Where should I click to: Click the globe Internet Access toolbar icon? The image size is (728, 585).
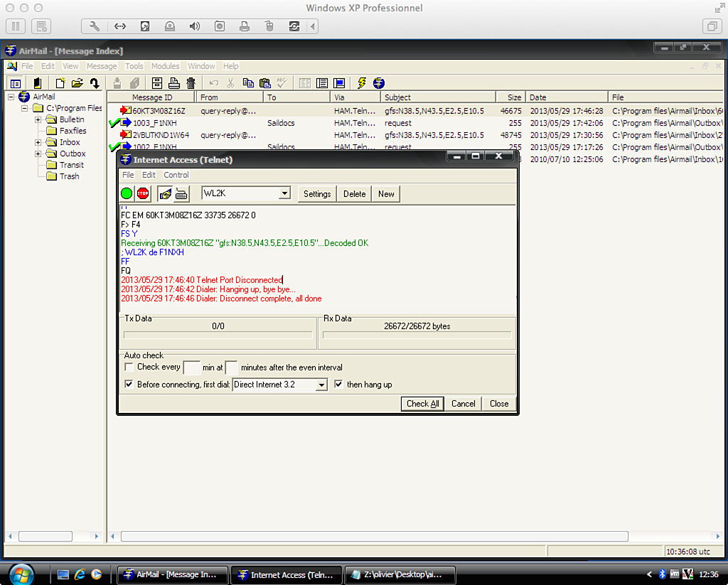[379, 84]
